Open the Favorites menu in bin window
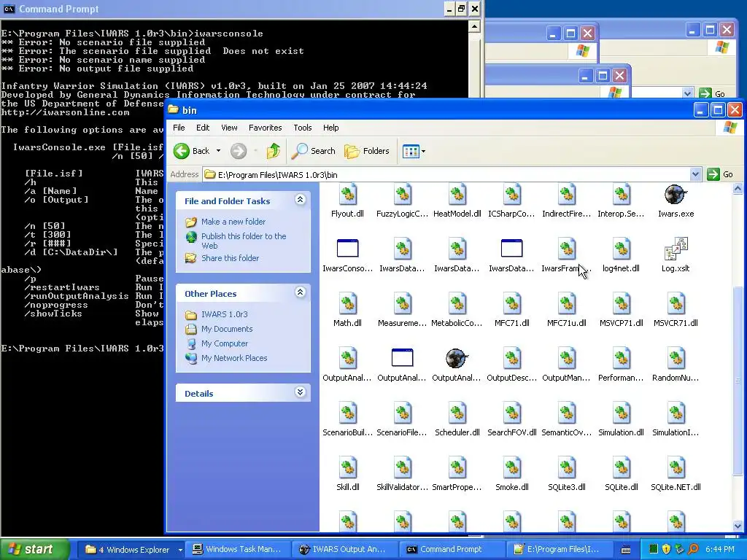The image size is (747, 560). (x=266, y=128)
